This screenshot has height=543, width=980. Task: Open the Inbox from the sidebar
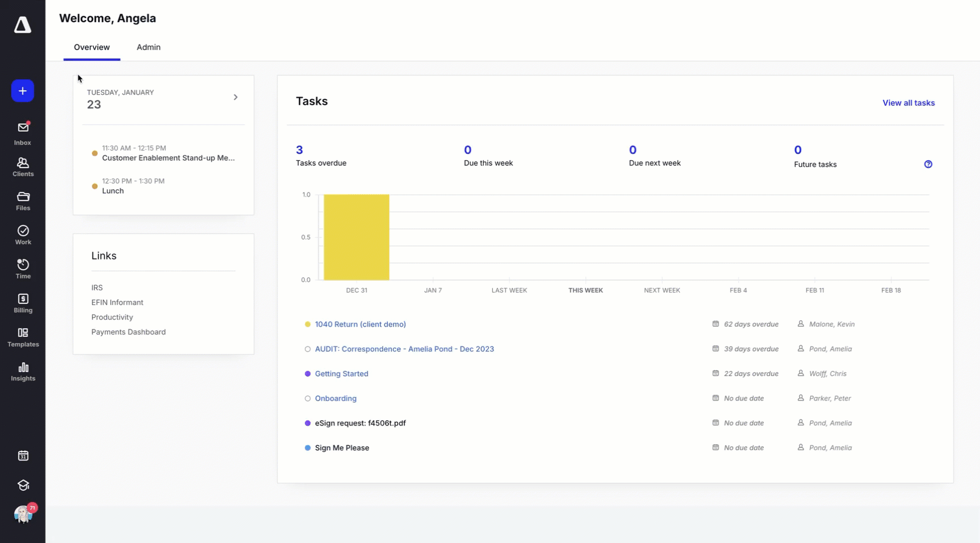tap(23, 132)
